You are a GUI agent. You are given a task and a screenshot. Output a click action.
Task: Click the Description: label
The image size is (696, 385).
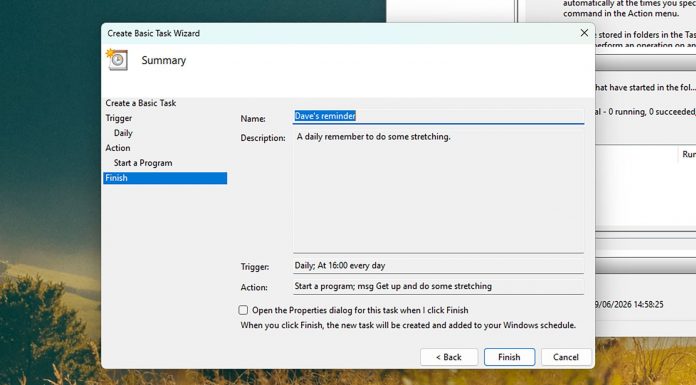point(263,138)
